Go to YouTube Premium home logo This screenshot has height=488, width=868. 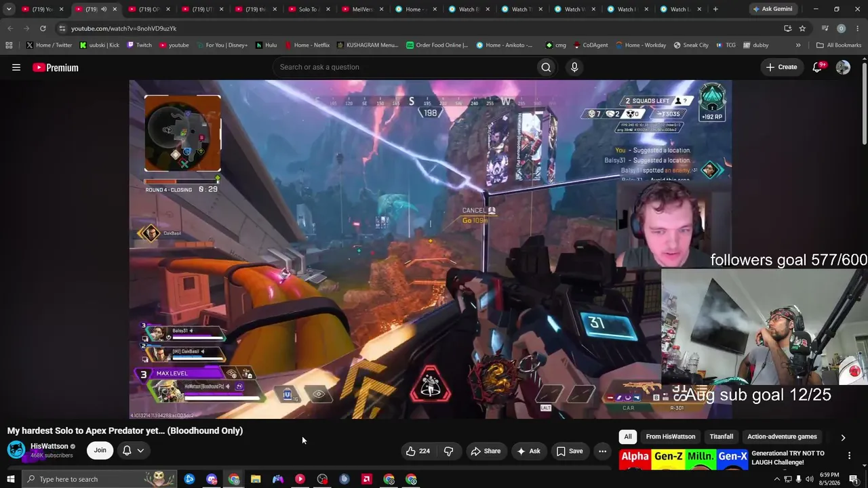pyautogui.click(x=56, y=67)
